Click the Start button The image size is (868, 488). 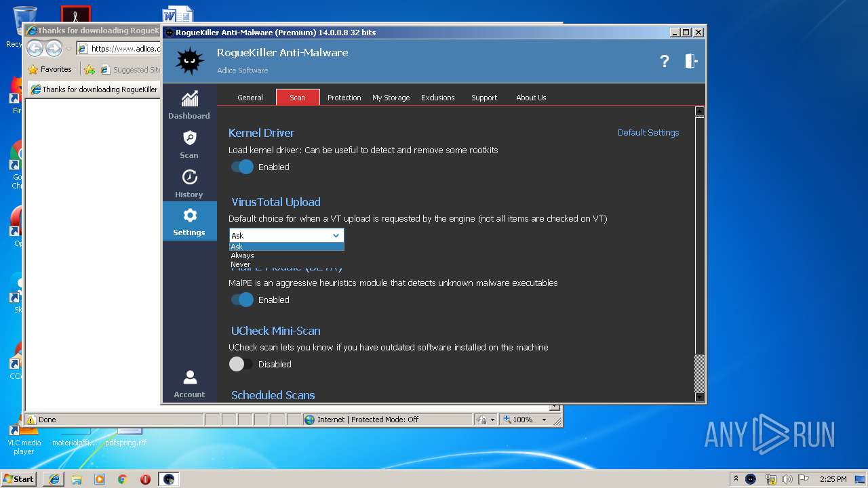(x=18, y=479)
